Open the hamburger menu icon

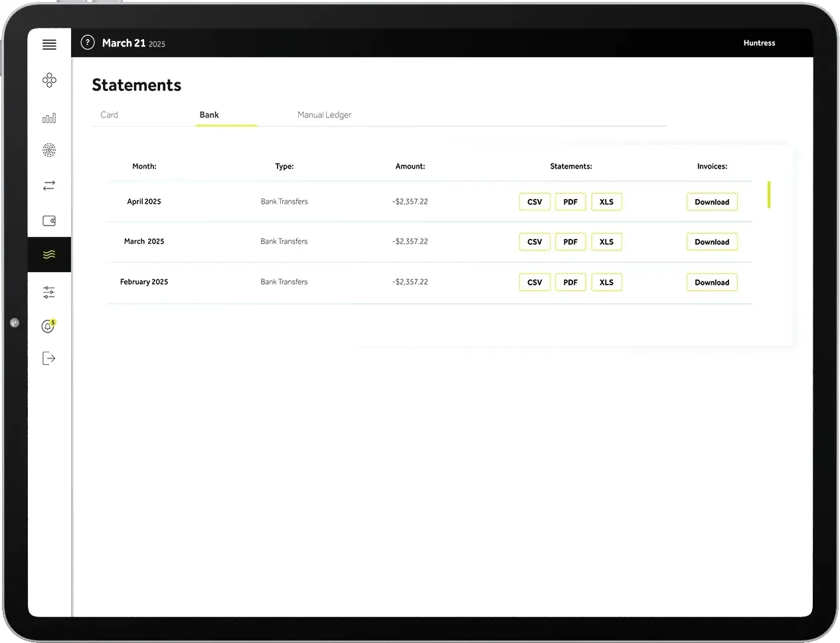coord(49,44)
